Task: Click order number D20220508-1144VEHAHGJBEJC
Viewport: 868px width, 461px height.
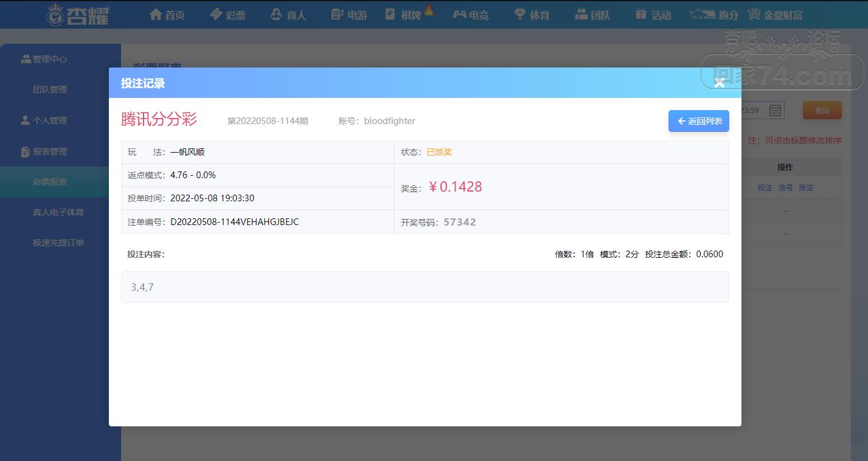Action: click(235, 222)
